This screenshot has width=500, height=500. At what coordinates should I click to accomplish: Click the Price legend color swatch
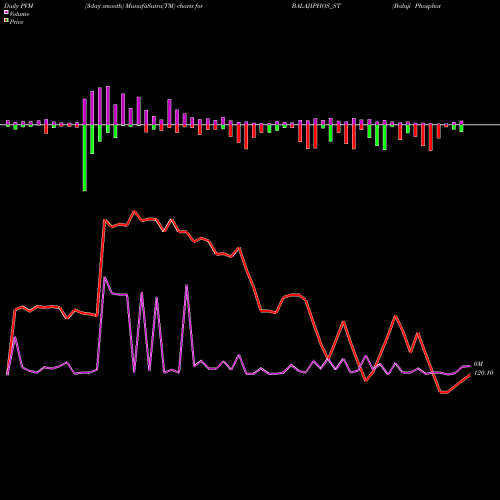coord(6,21)
